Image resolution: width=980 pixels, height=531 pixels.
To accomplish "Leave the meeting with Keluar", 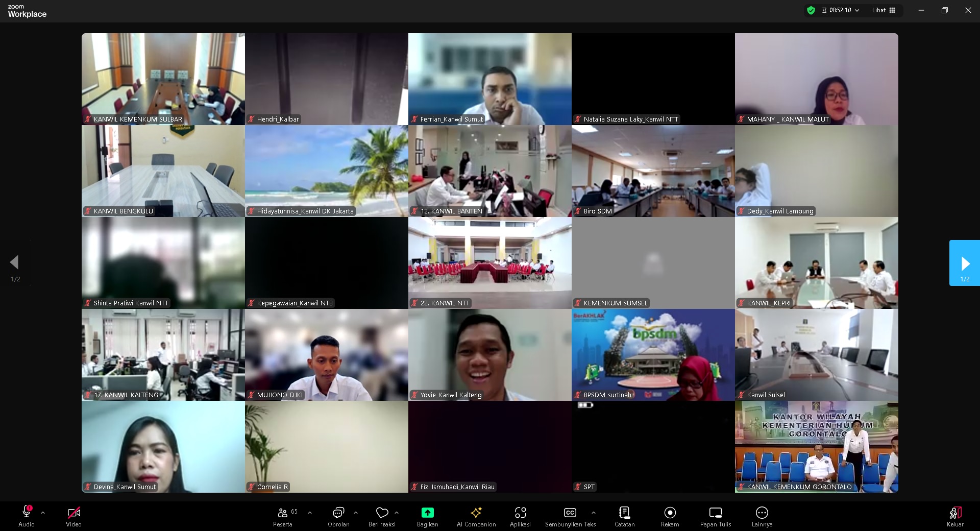I will [955, 516].
